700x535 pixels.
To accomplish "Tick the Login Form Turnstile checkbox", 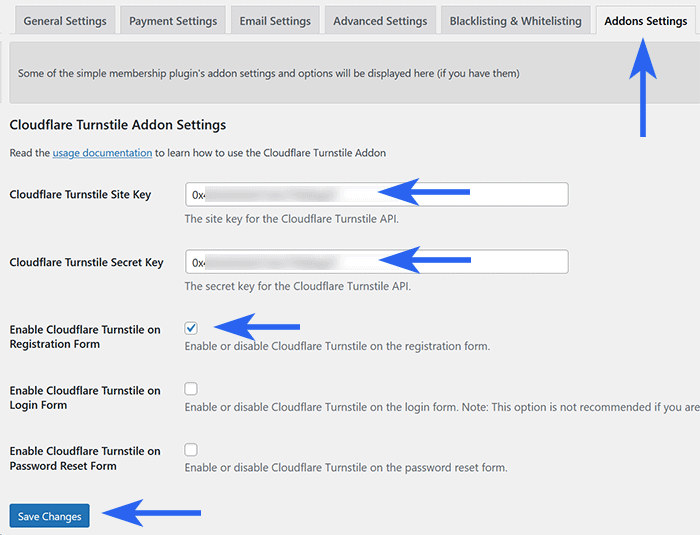I will pos(191,389).
